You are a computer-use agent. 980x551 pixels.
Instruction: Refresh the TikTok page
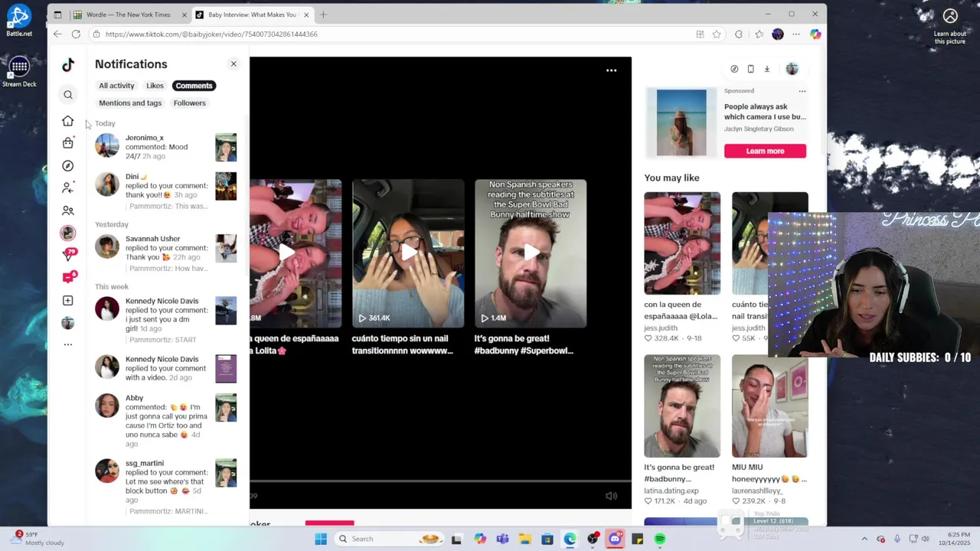[76, 34]
